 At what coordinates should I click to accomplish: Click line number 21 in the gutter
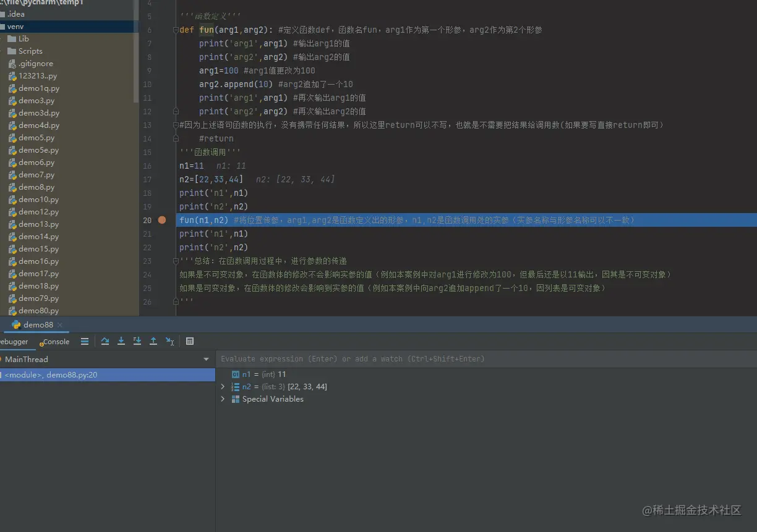tap(147, 234)
